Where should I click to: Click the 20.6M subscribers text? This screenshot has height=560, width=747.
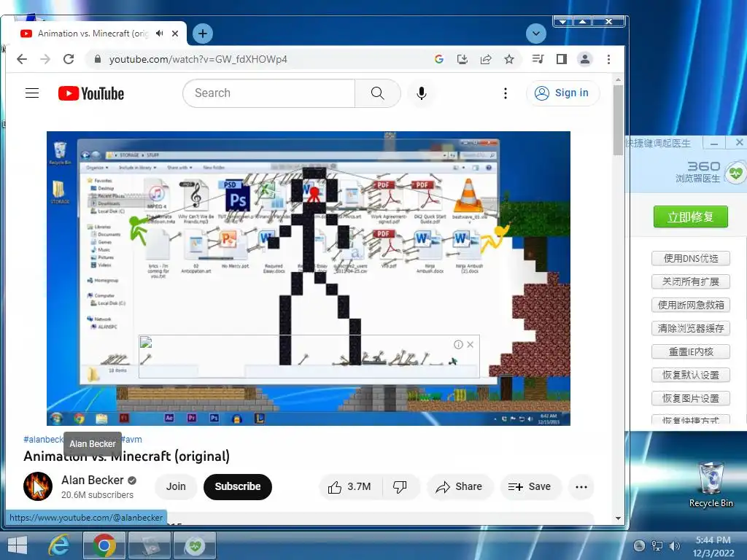coord(97,495)
